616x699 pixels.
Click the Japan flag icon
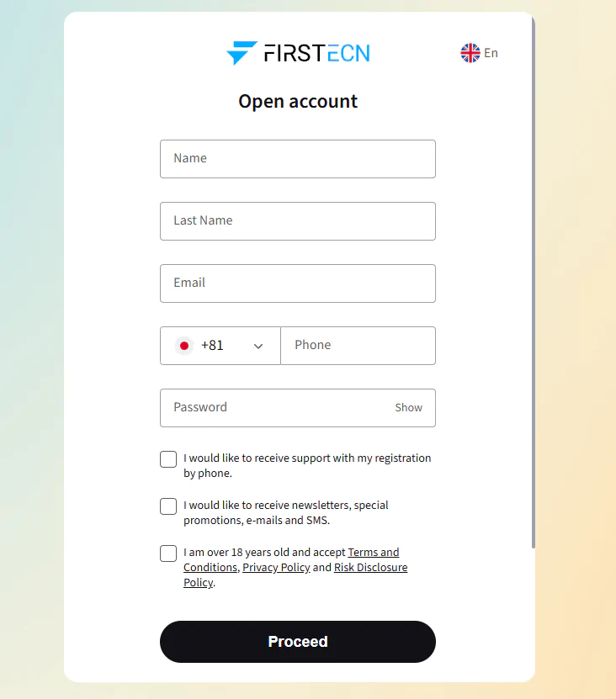tap(184, 346)
